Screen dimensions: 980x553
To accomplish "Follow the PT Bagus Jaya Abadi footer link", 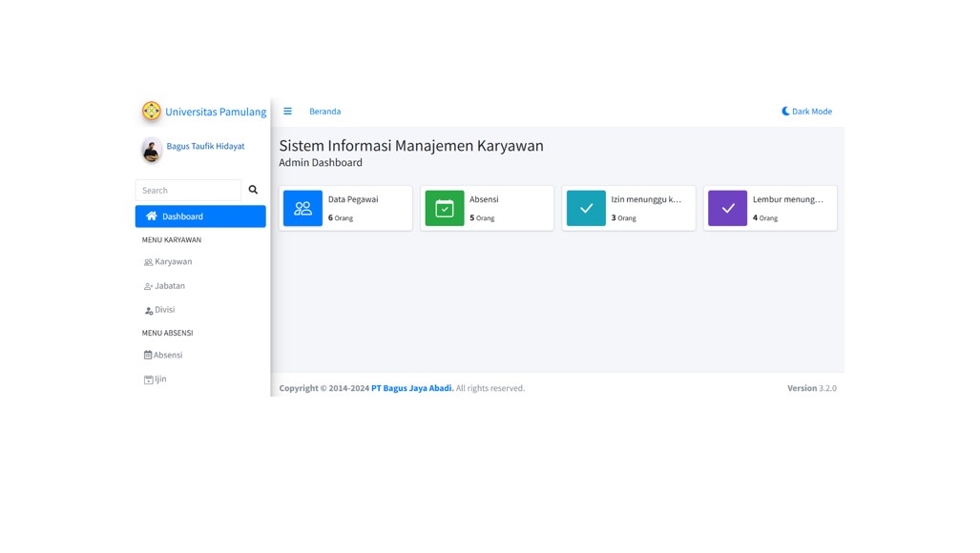I will [412, 388].
